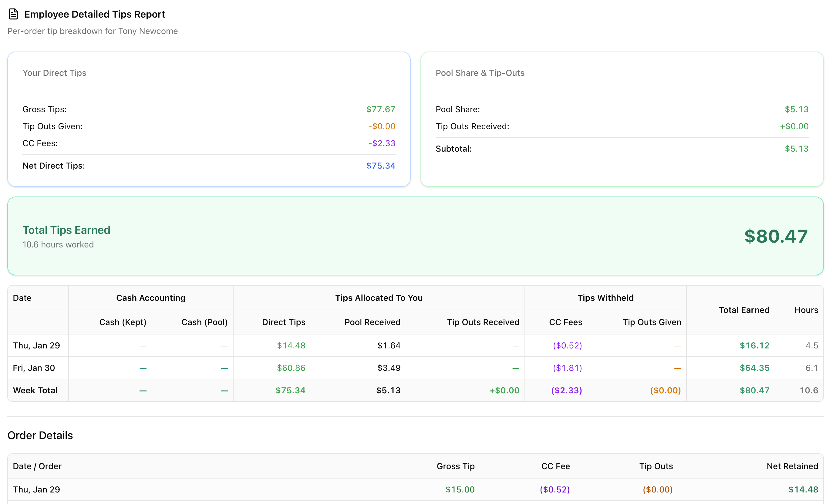Click the Employee Detailed Tips Report title
Image resolution: width=833 pixels, height=504 pixels.
pyautogui.click(x=94, y=14)
